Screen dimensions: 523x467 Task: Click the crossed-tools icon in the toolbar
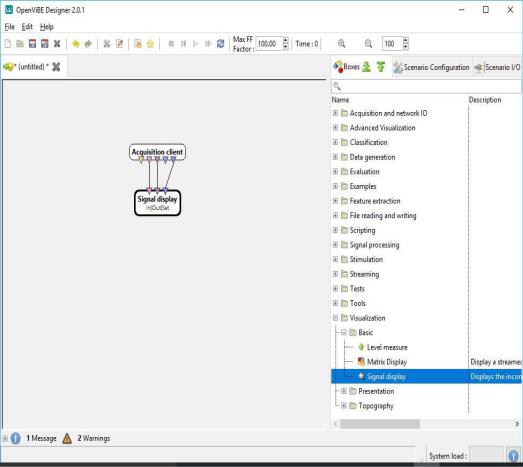click(x=107, y=44)
